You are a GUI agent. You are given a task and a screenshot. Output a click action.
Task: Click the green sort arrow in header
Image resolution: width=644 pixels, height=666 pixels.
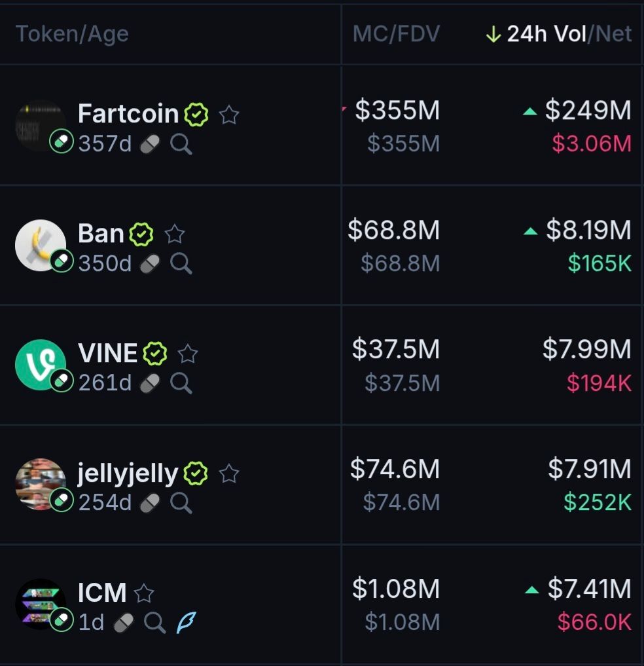pos(493,34)
